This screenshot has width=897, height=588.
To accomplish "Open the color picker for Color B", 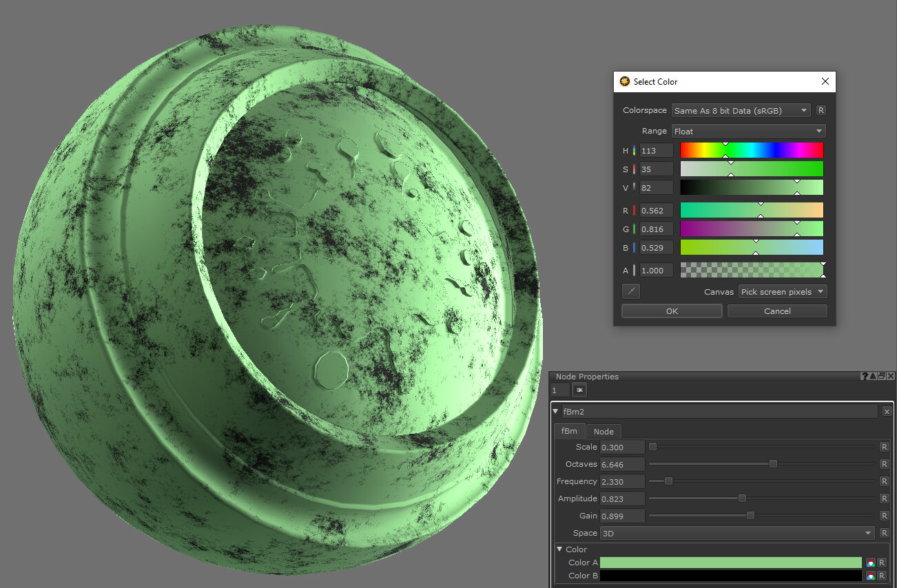I will click(x=871, y=576).
